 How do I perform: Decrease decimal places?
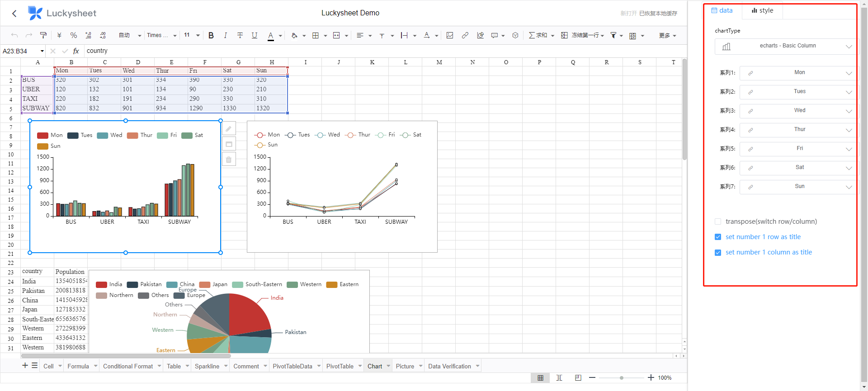coord(88,35)
